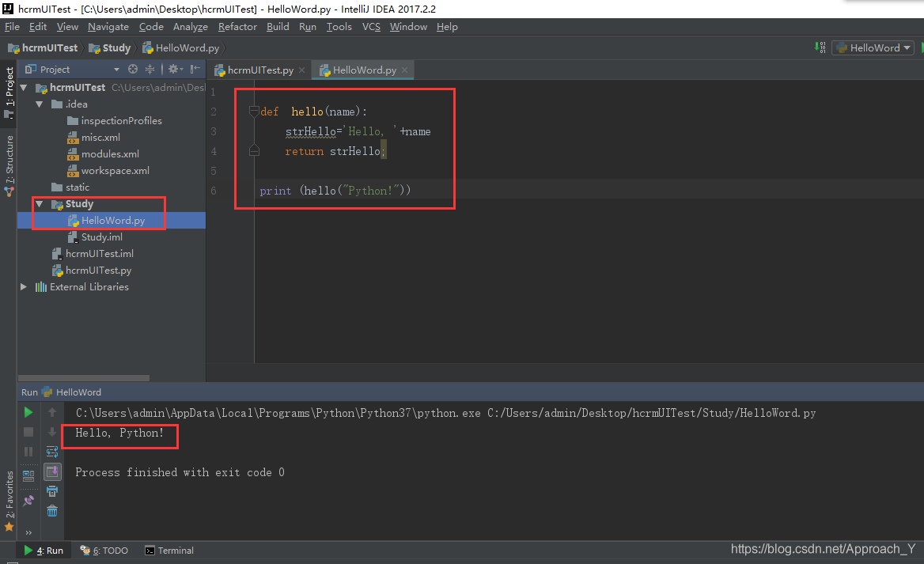Viewport: 924px width, 564px height.
Task: Open the Code menu
Action: click(151, 27)
